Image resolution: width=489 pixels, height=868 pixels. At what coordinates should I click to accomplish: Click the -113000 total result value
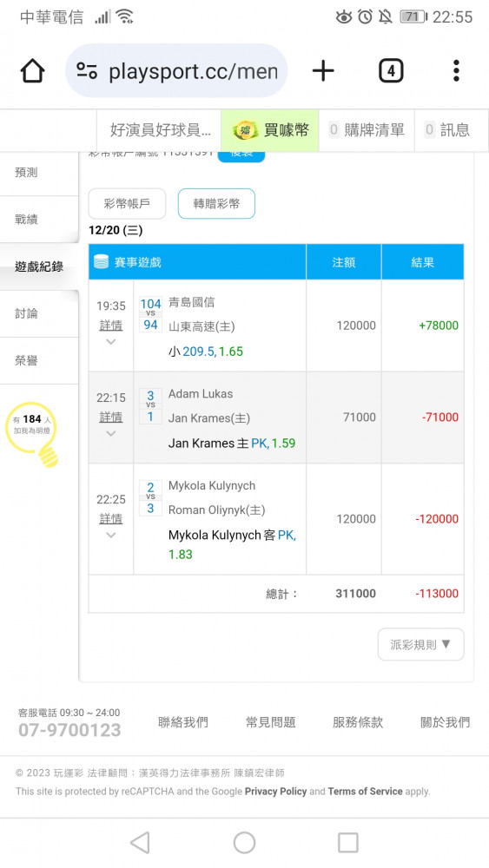point(437,594)
